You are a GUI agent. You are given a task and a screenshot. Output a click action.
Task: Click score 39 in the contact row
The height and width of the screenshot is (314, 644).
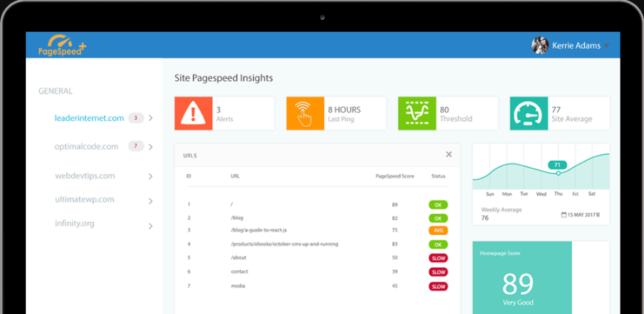tap(394, 272)
